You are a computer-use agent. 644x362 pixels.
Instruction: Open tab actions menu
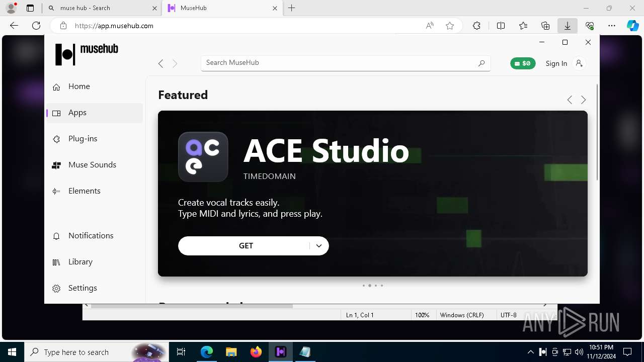[30, 8]
